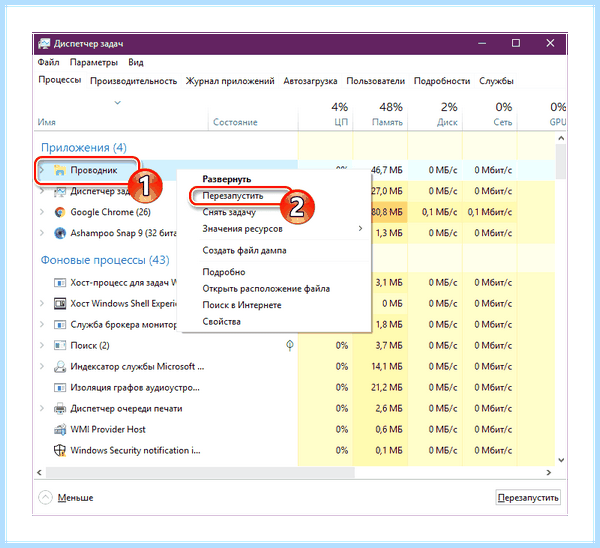Choose Перезапустить in the context menu
Viewport: 600px width, 548px height.
(233, 196)
